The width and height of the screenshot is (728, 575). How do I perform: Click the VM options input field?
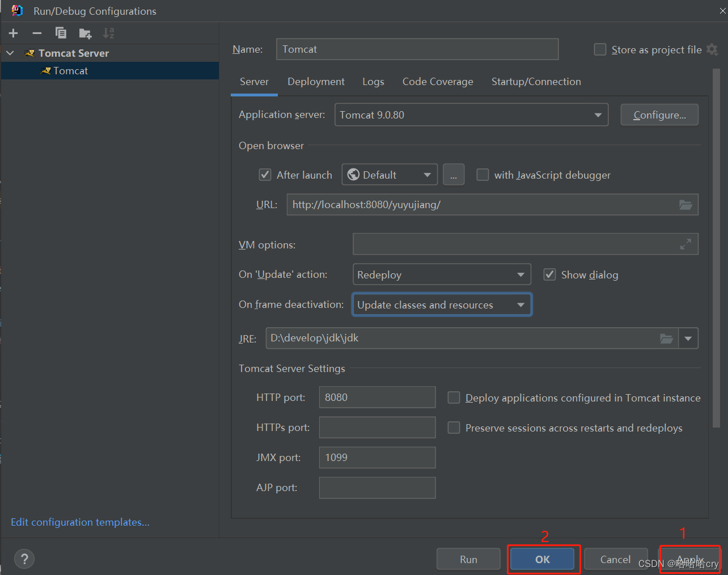pos(526,244)
